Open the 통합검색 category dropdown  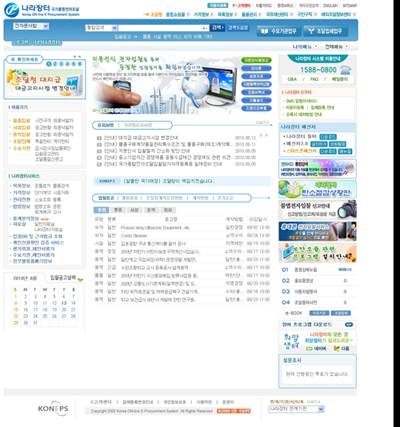(101, 28)
